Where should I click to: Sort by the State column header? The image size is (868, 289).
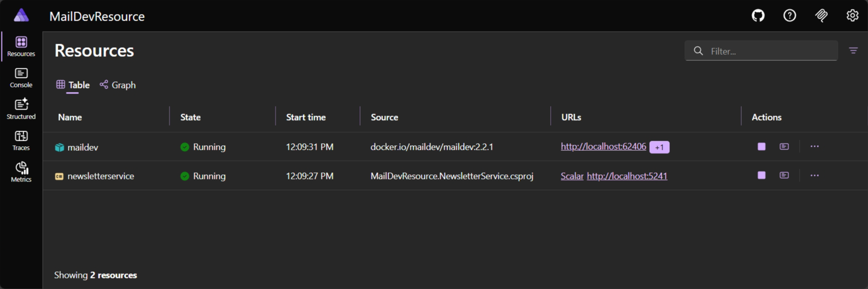tap(191, 117)
